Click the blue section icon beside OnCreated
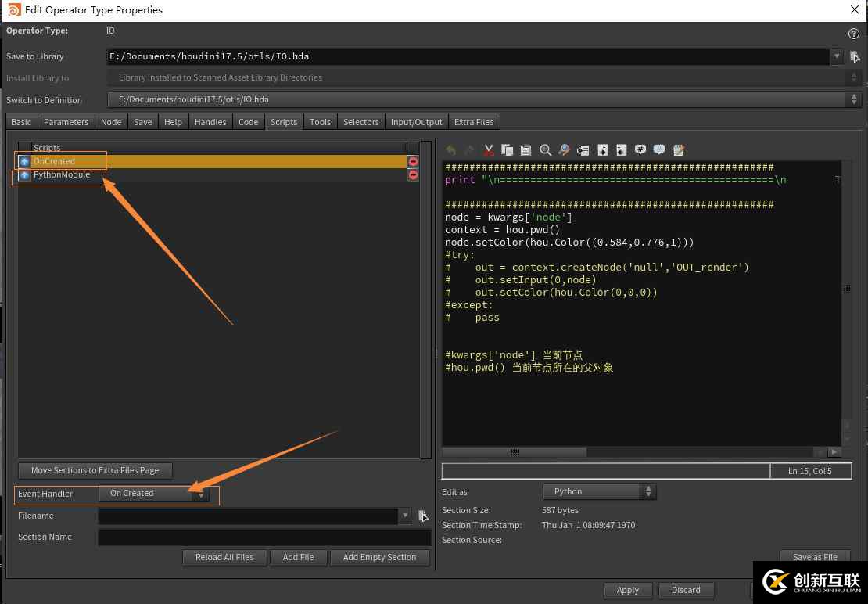The width and height of the screenshot is (868, 604). (x=24, y=161)
